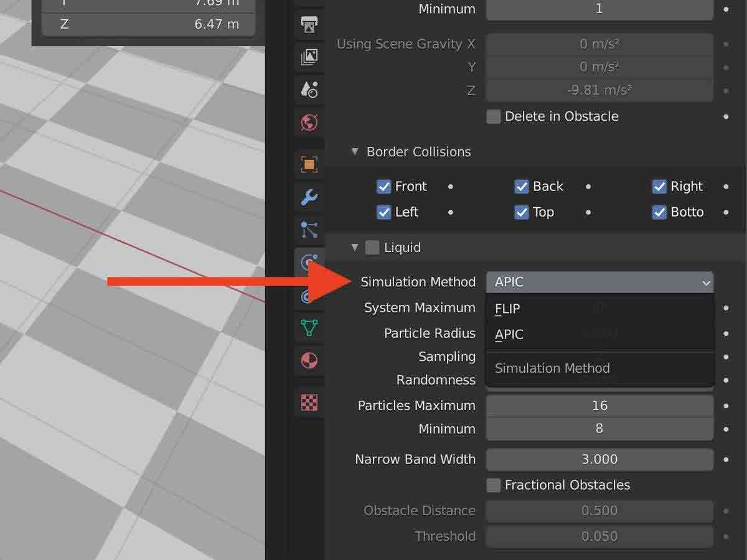Click animate dot beside Particle Radius row
Viewport: 747px width, 560px height.
click(x=726, y=334)
